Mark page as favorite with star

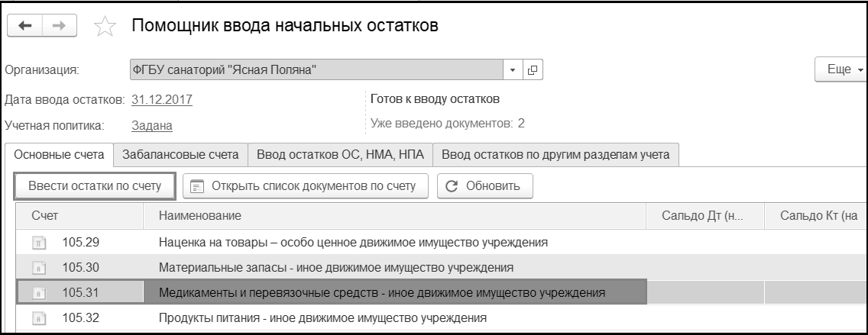pyautogui.click(x=103, y=28)
